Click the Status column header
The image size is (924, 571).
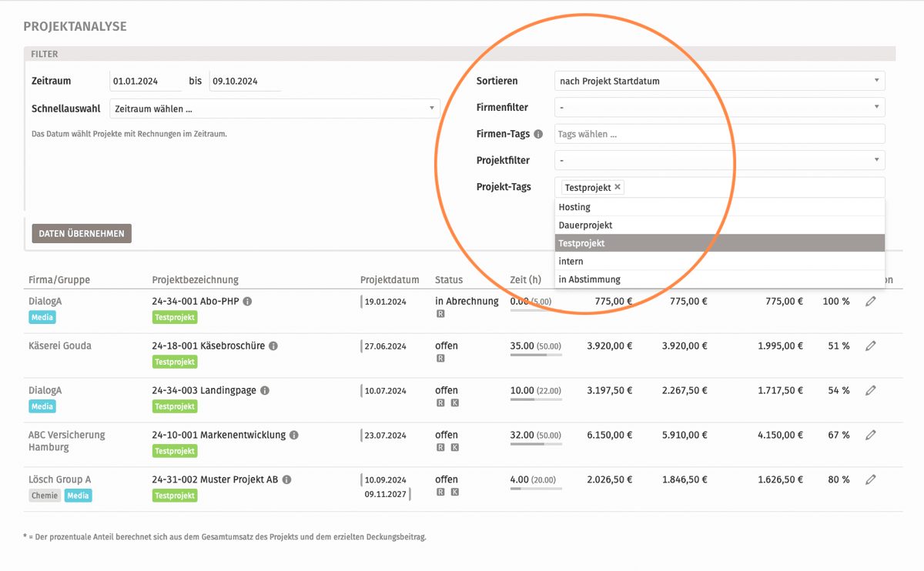coord(449,280)
